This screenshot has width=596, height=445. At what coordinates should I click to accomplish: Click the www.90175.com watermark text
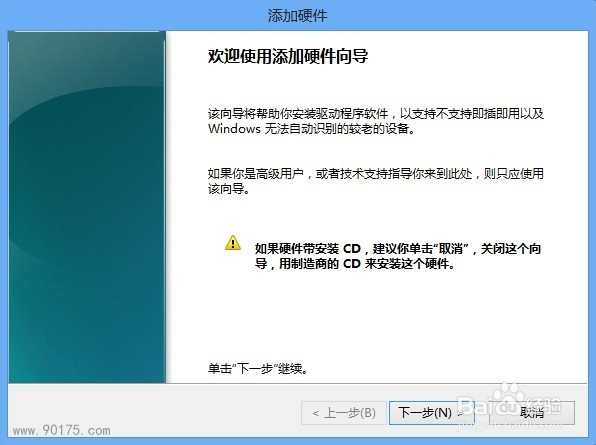coord(61,431)
